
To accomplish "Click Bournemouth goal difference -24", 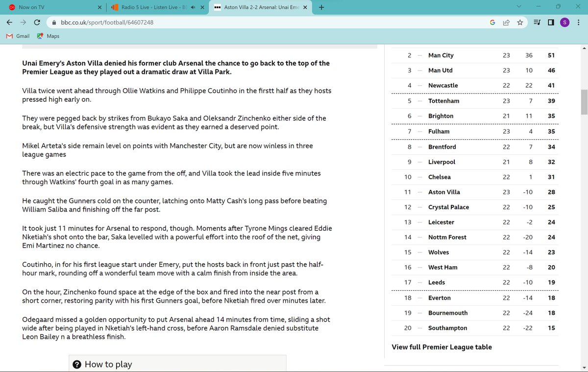I will click(x=528, y=313).
